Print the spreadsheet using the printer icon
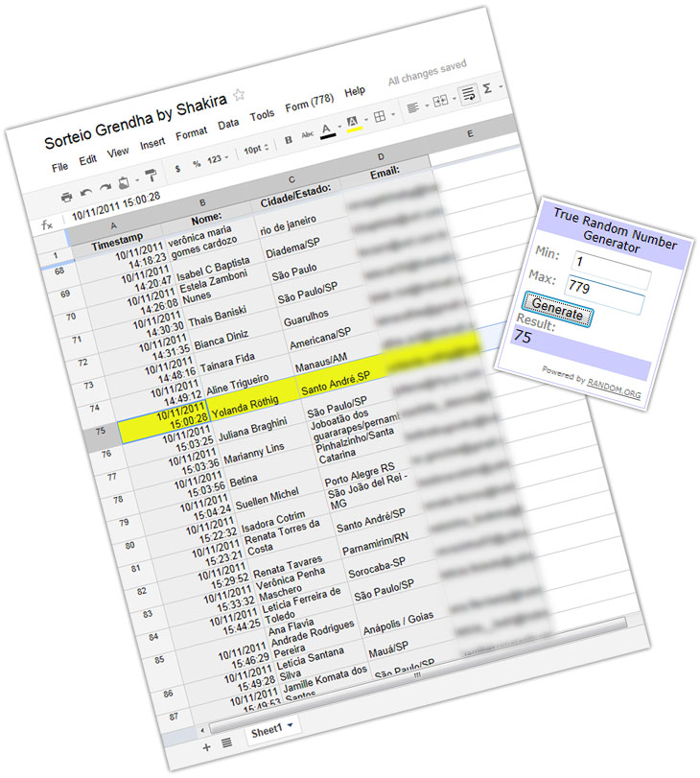Screen dimensions: 700x778 coord(66,198)
